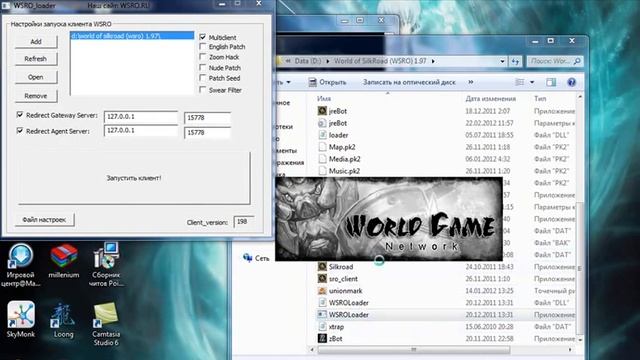Enable the English Patch checkbox
This screenshot has width=640, height=360.
(x=202, y=47)
